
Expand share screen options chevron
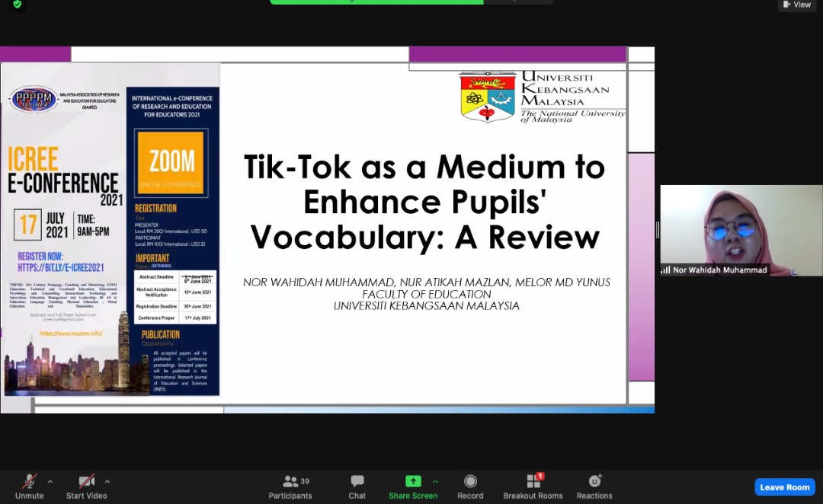pyautogui.click(x=435, y=481)
